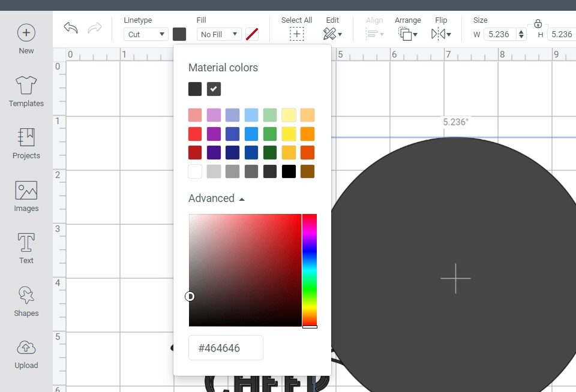The width and height of the screenshot is (576, 392).
Task: Click the dark gray circle on canvas
Action: (454, 265)
